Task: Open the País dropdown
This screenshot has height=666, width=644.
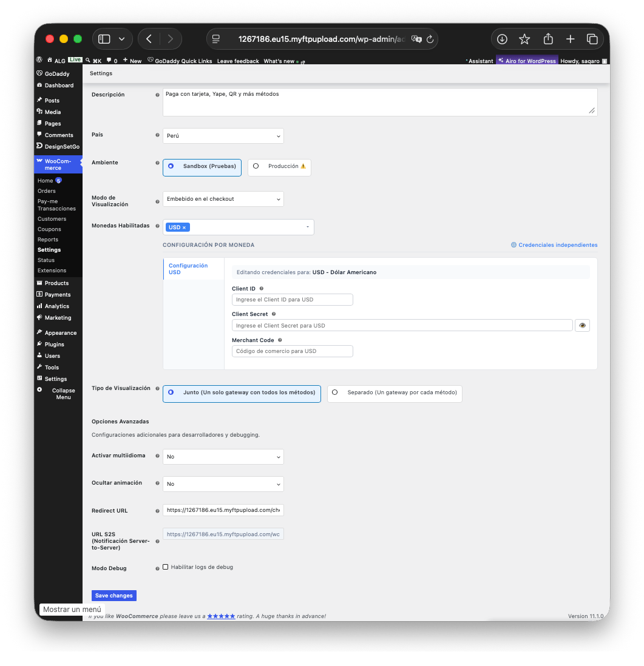Action: 223,136
